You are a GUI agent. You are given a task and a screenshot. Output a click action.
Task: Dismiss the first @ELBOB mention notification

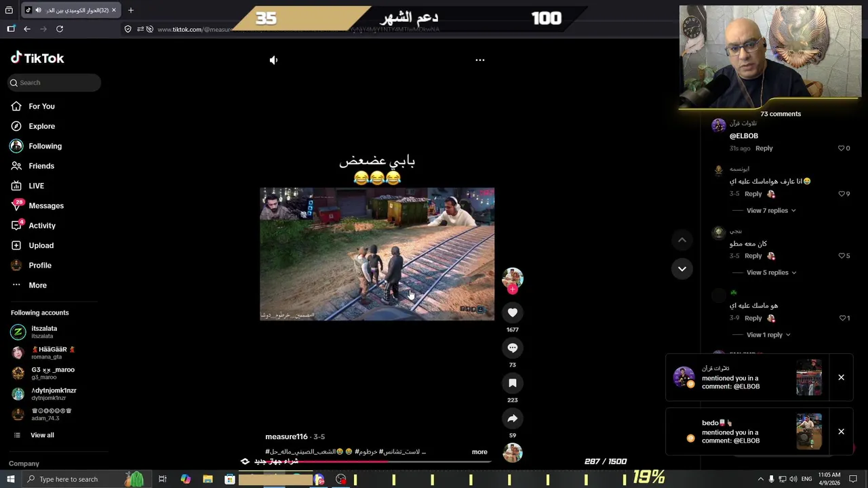841,378
